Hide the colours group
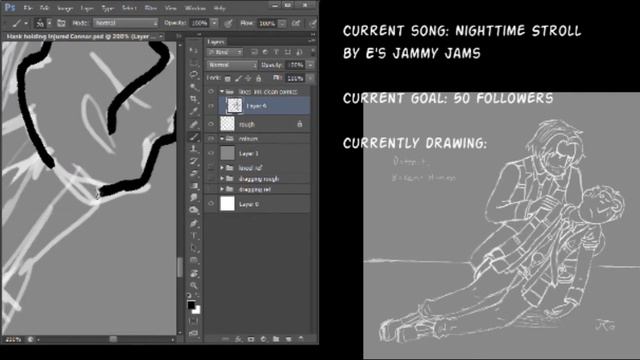The height and width of the screenshot is (360, 640). (x=211, y=139)
